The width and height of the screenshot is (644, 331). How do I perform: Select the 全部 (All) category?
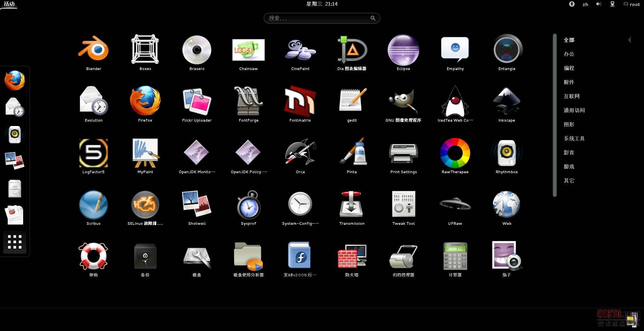click(569, 40)
